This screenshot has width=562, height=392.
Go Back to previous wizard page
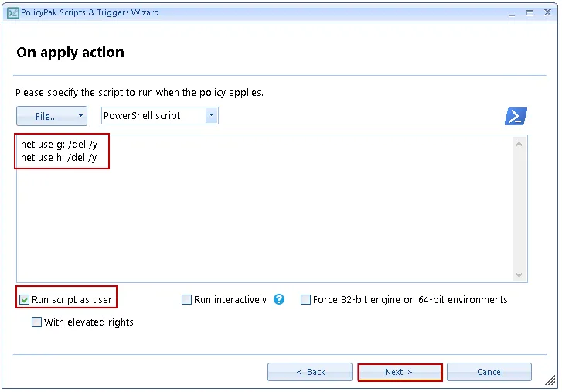click(310, 372)
